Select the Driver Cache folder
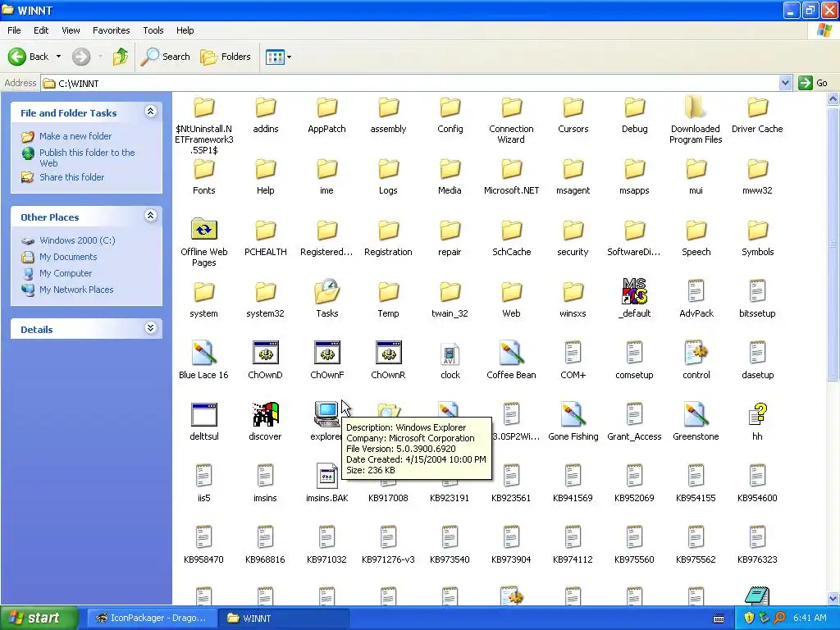Viewport: 840px width, 630px height. 757,107
